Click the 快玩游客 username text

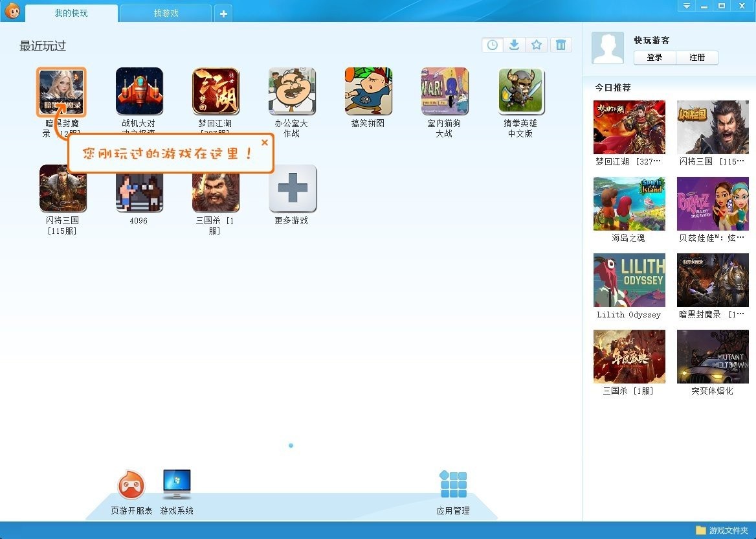[651, 40]
